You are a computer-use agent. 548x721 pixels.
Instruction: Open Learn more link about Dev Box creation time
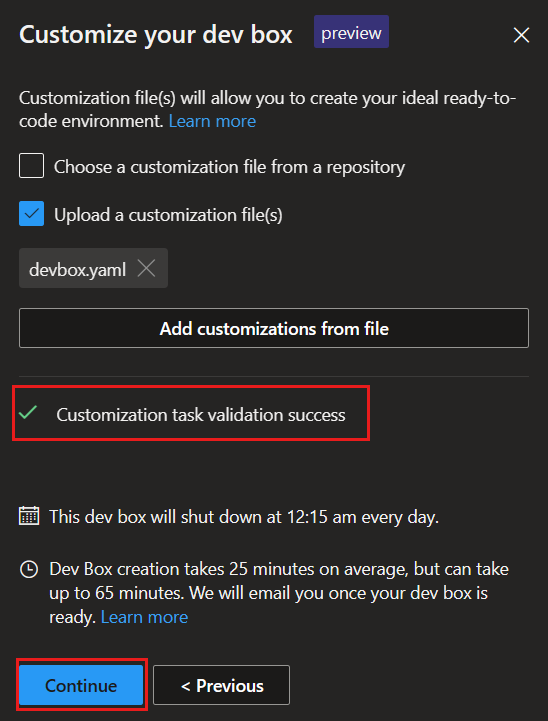(x=144, y=617)
